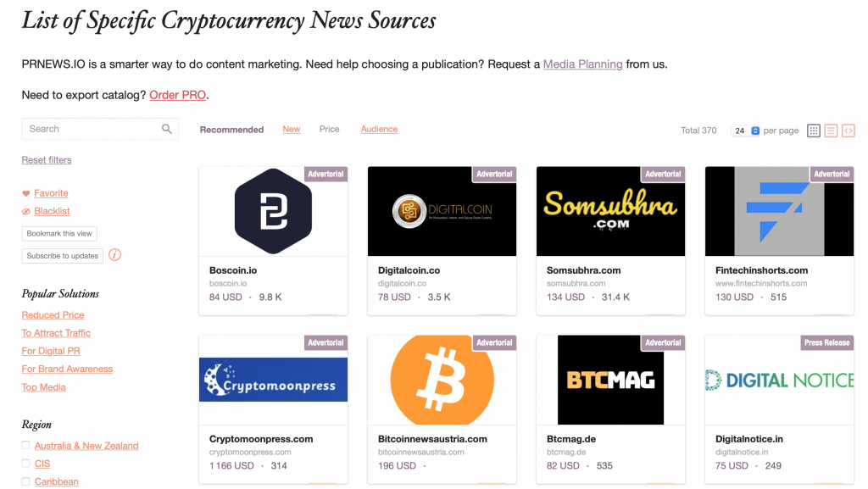868x489 pixels.
Task: Click the Bookmark this view button
Action: click(x=59, y=233)
